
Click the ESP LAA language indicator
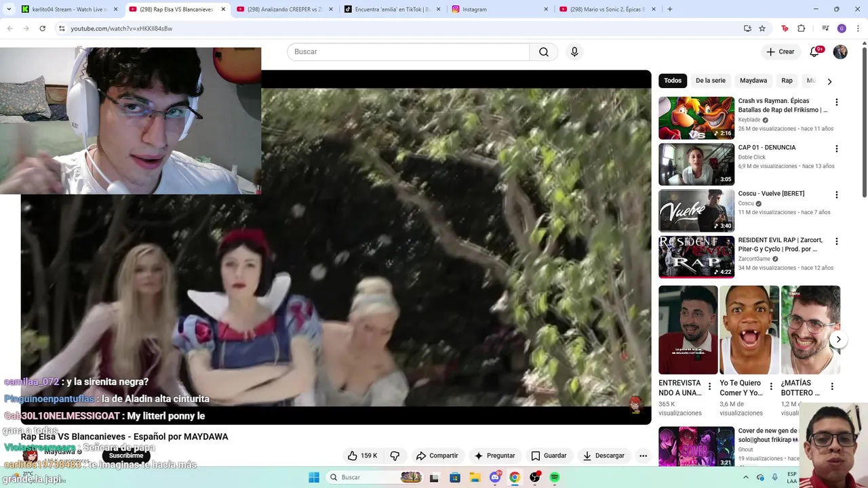[792, 477]
